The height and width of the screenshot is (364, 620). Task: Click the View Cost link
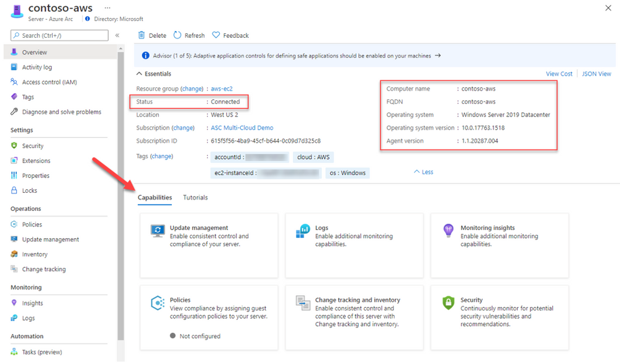click(559, 74)
